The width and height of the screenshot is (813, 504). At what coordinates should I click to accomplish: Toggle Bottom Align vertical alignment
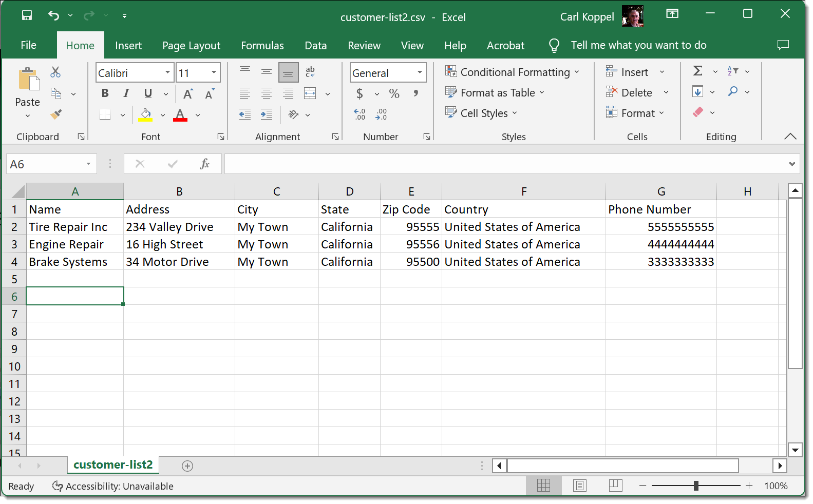(x=288, y=72)
